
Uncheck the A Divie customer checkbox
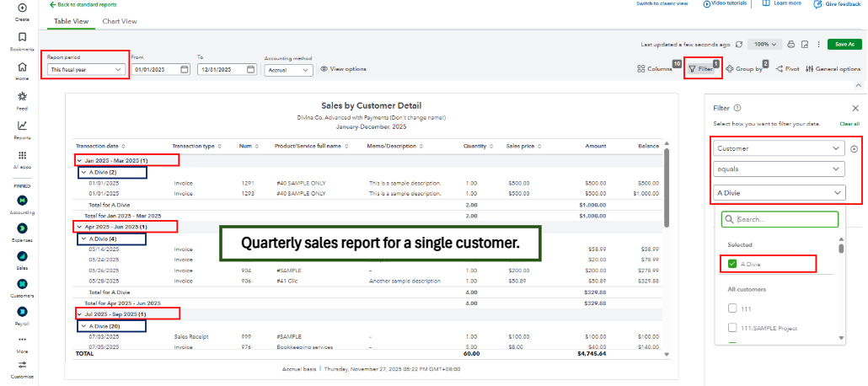(x=732, y=264)
